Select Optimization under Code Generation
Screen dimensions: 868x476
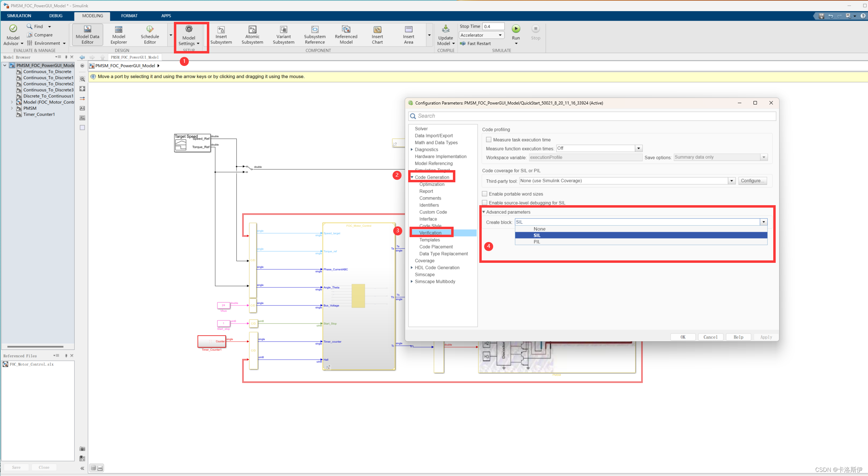point(432,184)
